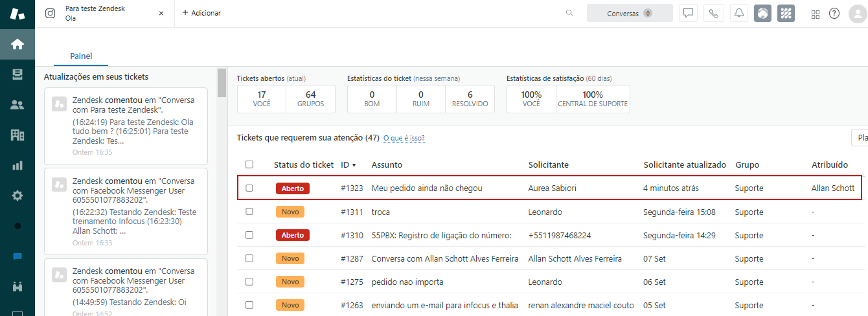Open the Reporting bar chart icon
Screen dimensions: 868x316
pos(17,165)
